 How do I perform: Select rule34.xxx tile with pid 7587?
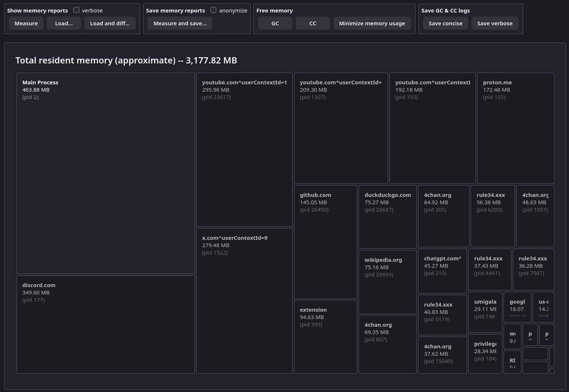(533, 270)
